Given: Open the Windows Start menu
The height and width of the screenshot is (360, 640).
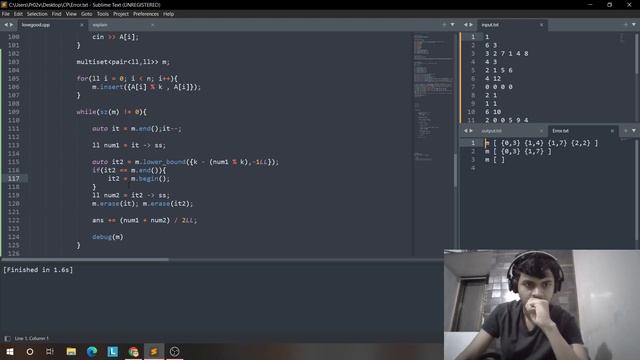Looking at the screenshot, I should tap(10, 351).
